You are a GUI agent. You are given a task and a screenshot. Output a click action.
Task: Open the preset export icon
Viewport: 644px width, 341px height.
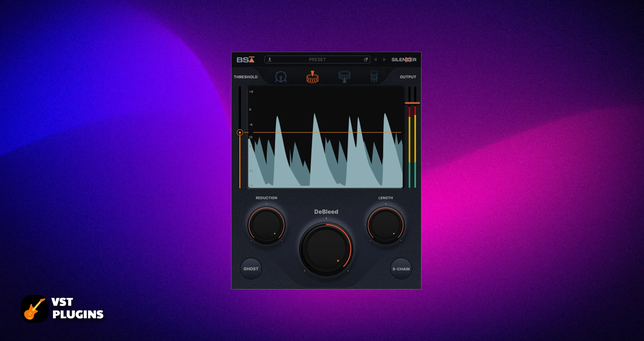366,60
